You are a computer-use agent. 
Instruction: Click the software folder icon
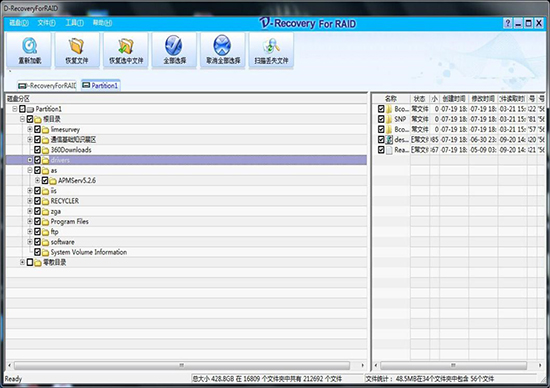click(46, 242)
